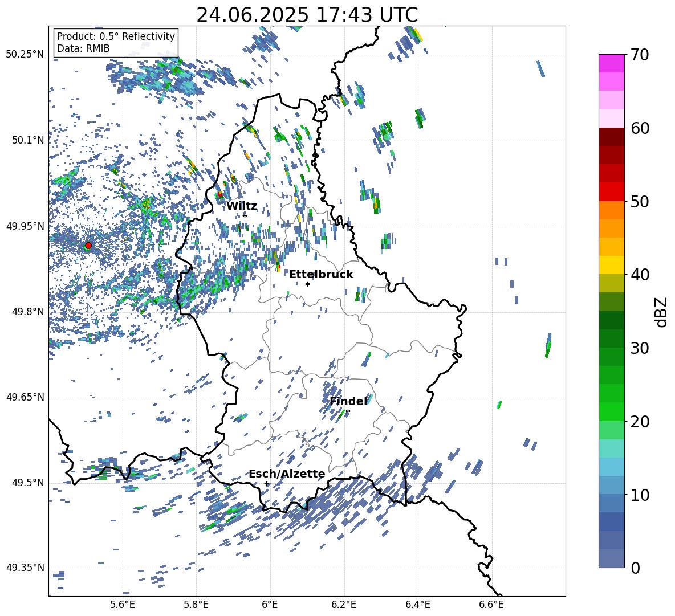The width and height of the screenshot is (675, 616).
Task: Click the lowest slate-blue colorbar segment above 0
Action: pos(611,558)
